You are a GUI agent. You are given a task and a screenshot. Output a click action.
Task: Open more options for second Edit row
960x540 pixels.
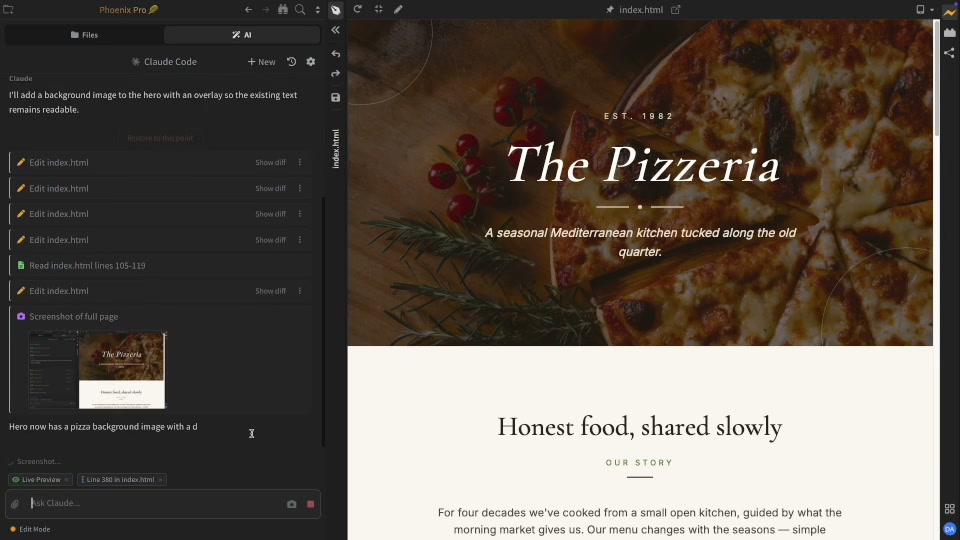point(300,189)
